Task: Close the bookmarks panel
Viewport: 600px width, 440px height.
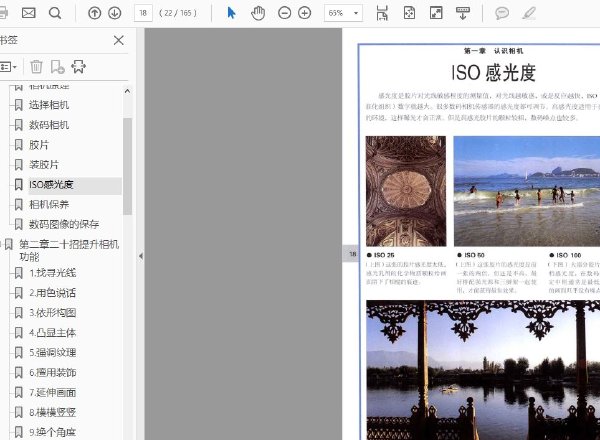Action: 119,40
